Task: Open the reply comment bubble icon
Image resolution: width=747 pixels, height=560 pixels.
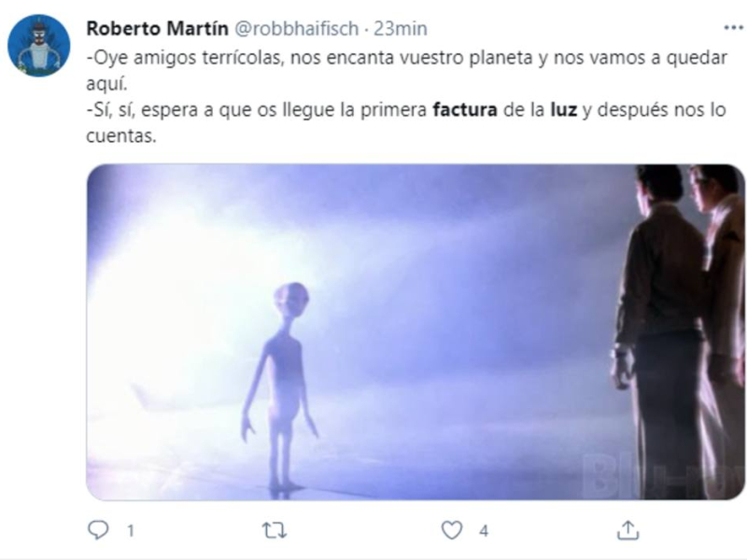Action: pos(99,530)
